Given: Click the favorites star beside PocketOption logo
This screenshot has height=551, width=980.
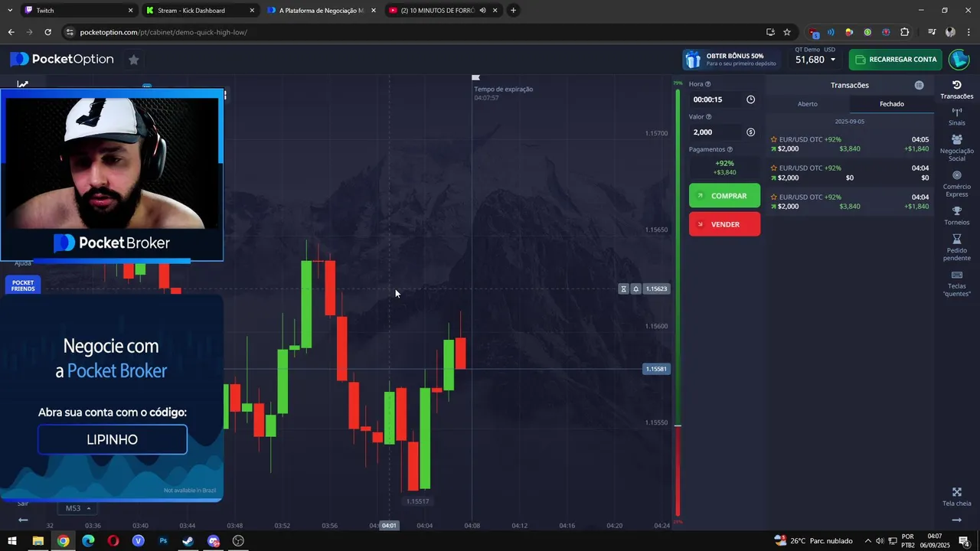Looking at the screenshot, I should [134, 60].
